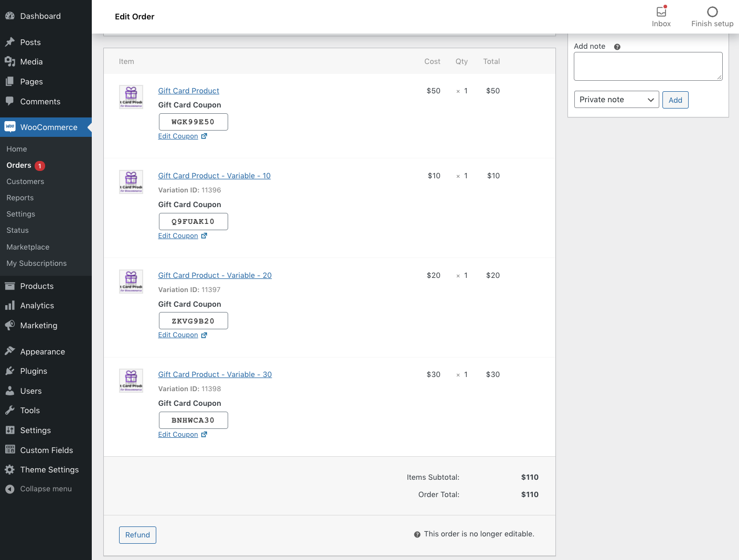Screen dimensions: 739x560
Task: Click the Variable - 20 product thumbnail
Action: point(131,282)
